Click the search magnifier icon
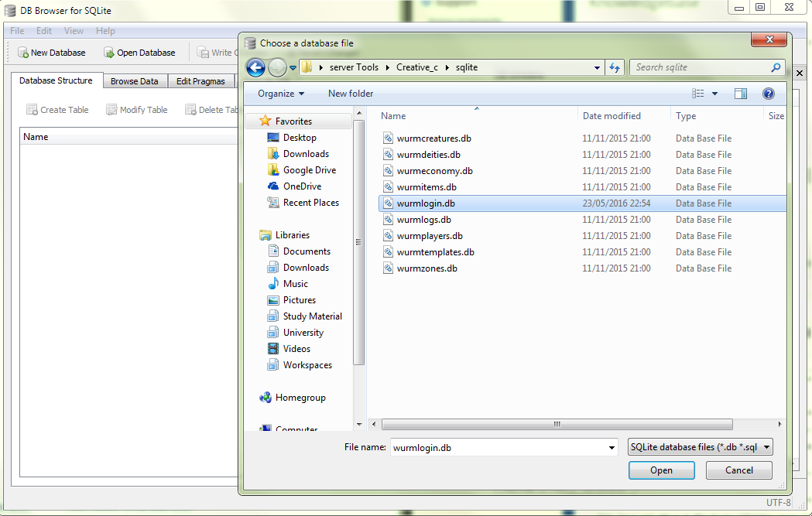This screenshot has height=516, width=812. coord(776,67)
